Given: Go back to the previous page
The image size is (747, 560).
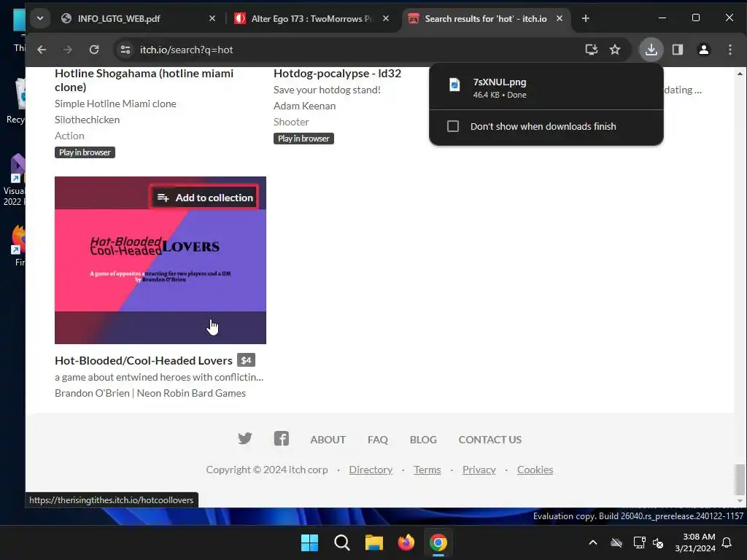Looking at the screenshot, I should [42, 50].
